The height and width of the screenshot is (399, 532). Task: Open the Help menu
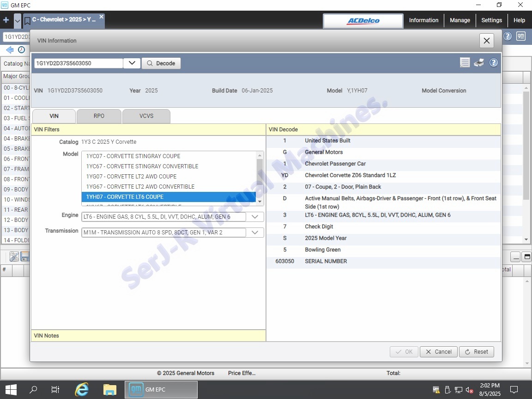tap(519, 20)
